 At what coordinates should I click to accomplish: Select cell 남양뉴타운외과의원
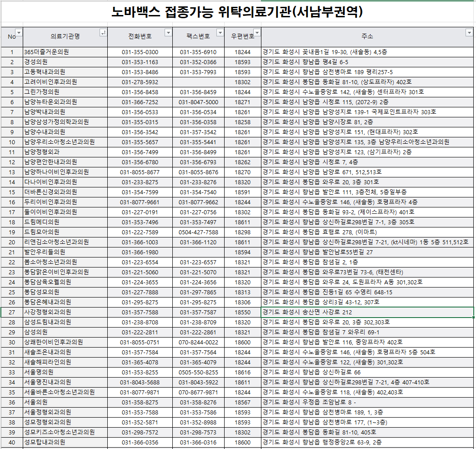click(x=65, y=102)
